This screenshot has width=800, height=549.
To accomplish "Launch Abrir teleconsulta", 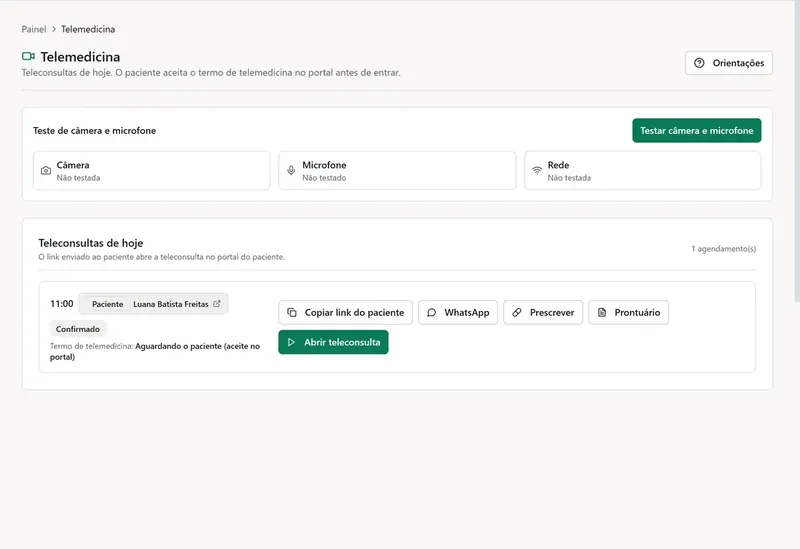I will (333, 342).
